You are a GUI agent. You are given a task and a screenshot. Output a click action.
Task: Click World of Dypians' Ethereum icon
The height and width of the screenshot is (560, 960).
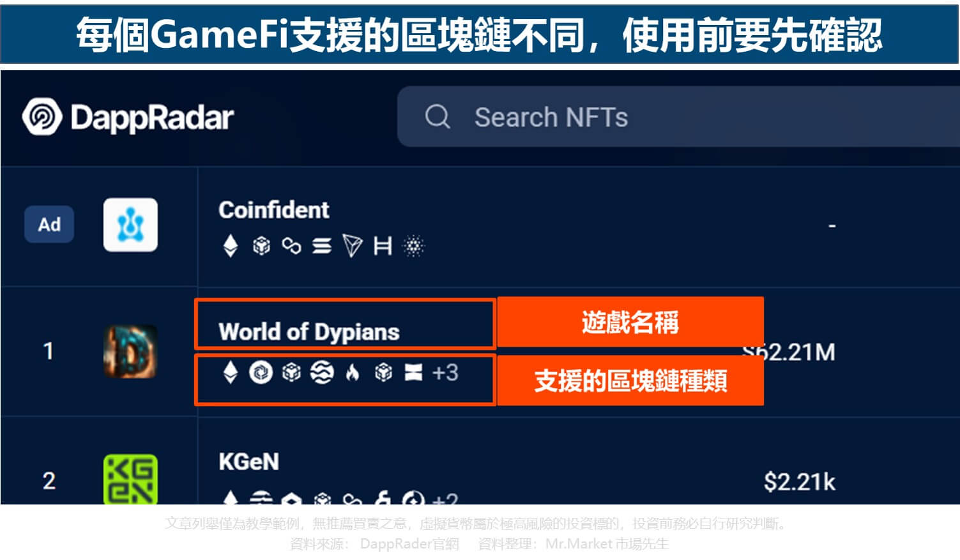[x=231, y=372]
